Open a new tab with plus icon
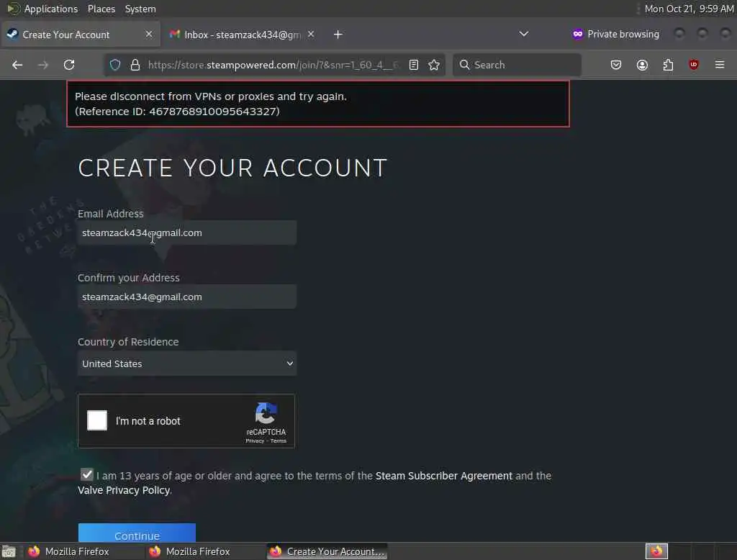Screen dimensions: 737x560 click(x=338, y=35)
